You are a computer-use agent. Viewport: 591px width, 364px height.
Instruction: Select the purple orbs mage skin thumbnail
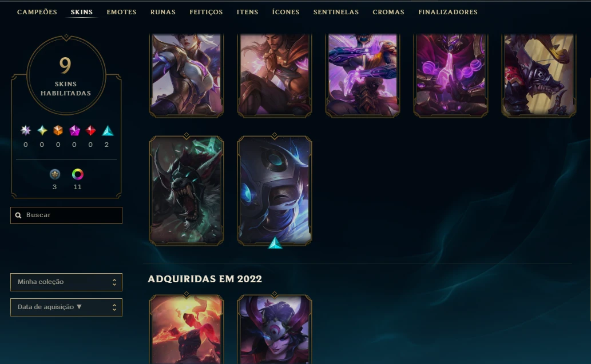coord(451,75)
